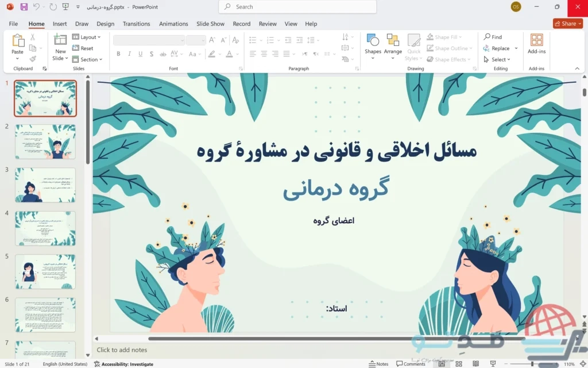Screen dimensions: 588x368
Task: Click the Line Spacing icon
Action: (x=311, y=40)
